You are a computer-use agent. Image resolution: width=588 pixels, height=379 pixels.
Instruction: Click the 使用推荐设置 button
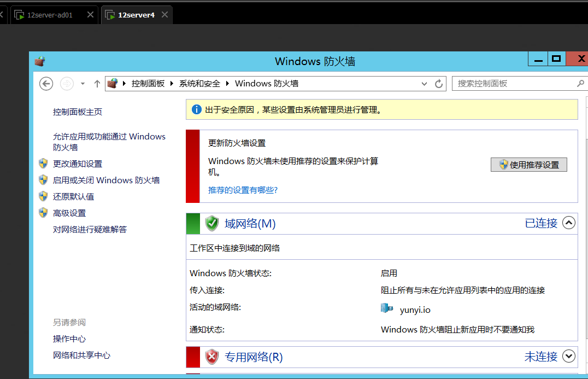click(x=528, y=165)
